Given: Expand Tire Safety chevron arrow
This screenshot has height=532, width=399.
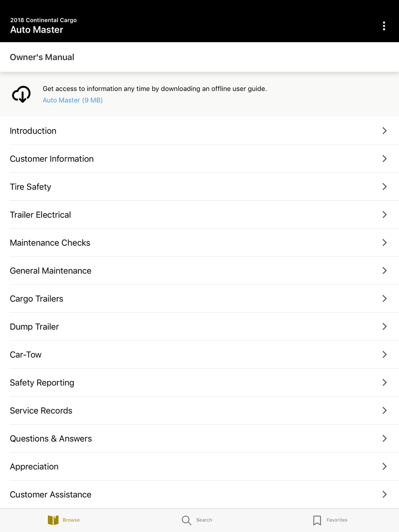Looking at the screenshot, I should tap(384, 187).
